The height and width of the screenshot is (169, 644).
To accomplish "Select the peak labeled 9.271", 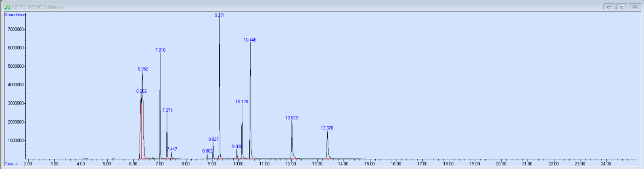I will pyautogui.click(x=220, y=15).
